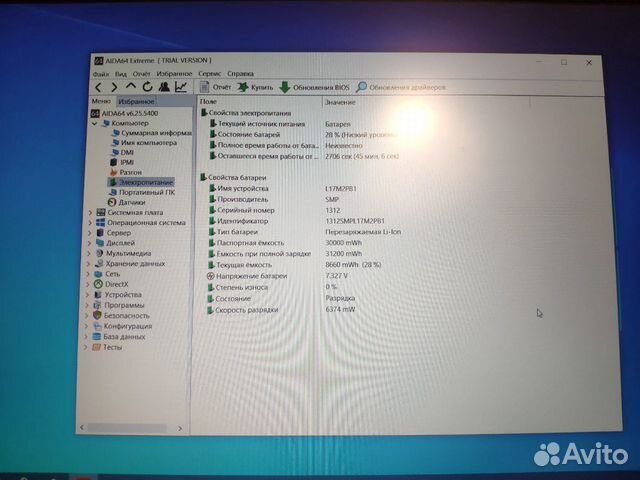Open the Справка menu
This screenshot has width=640, height=480.
click(240, 74)
